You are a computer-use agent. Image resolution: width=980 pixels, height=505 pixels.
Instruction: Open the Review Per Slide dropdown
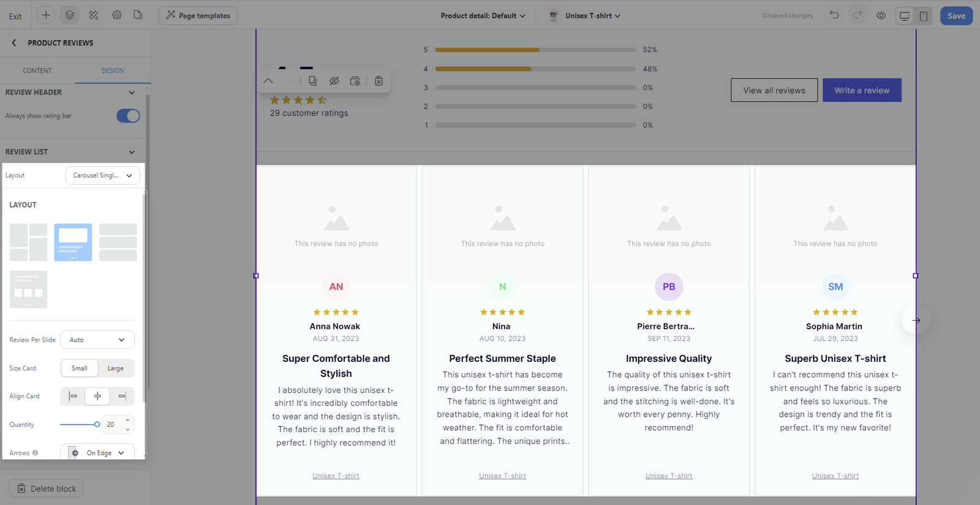[97, 340]
